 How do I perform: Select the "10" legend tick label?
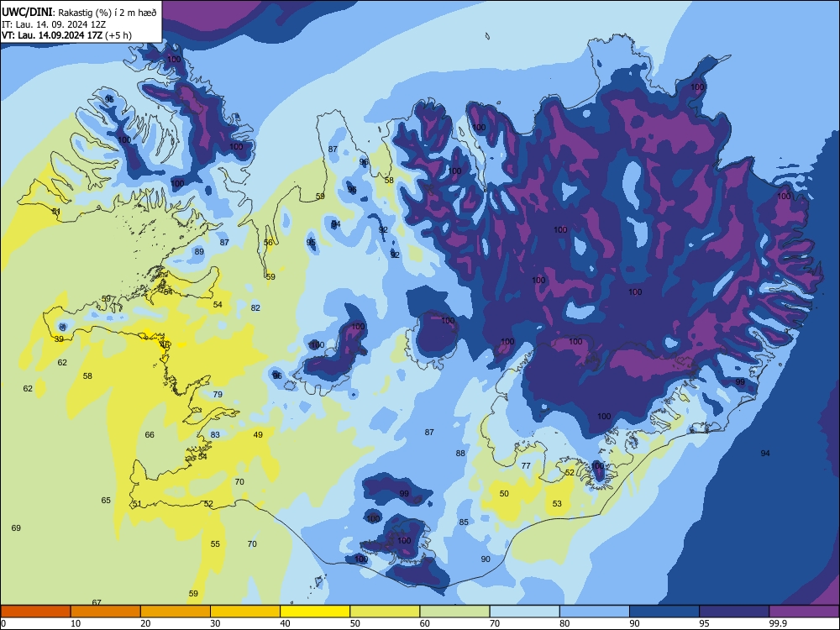76,623
